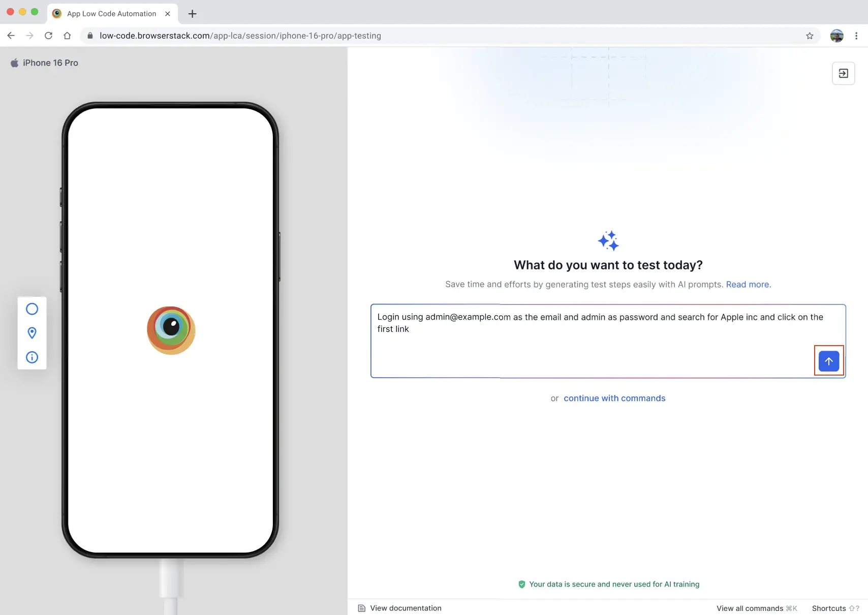
Task: Open the device info icon in sidebar
Action: click(32, 357)
